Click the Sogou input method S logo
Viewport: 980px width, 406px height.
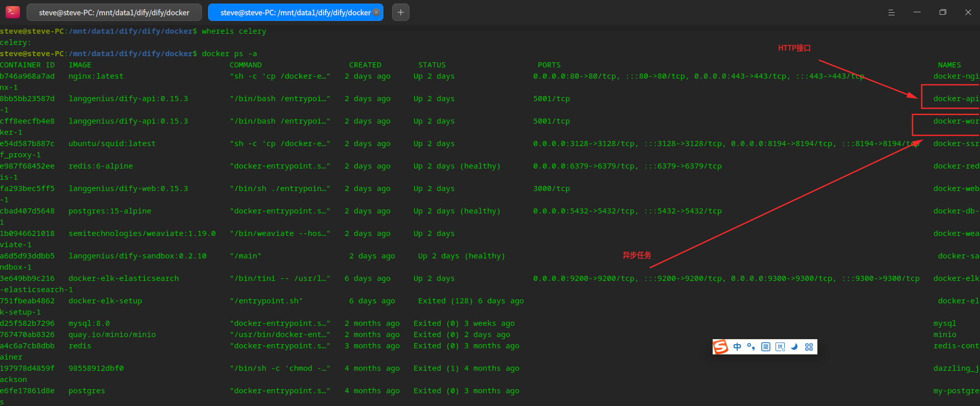[x=721, y=347]
